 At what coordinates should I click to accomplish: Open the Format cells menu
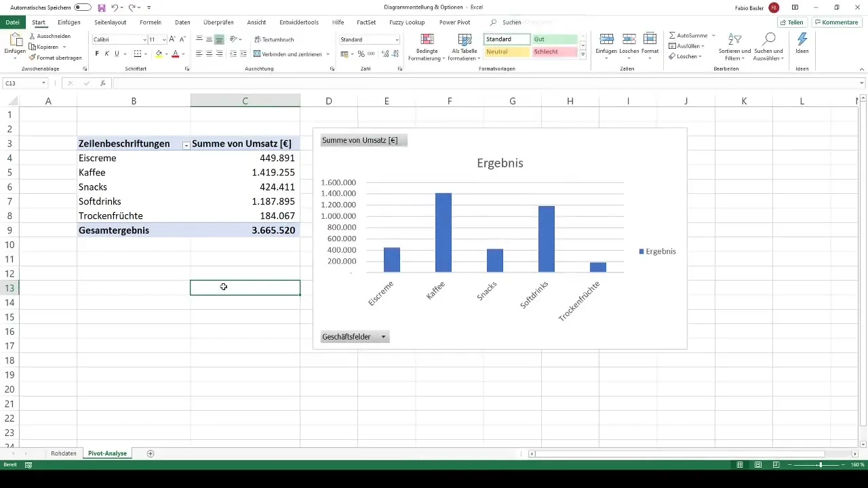[650, 46]
